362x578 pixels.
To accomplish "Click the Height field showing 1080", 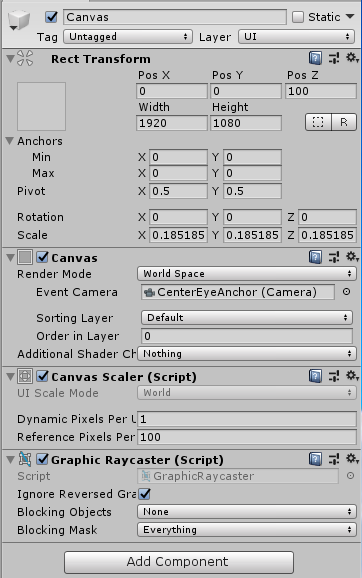I will click(x=246, y=123).
